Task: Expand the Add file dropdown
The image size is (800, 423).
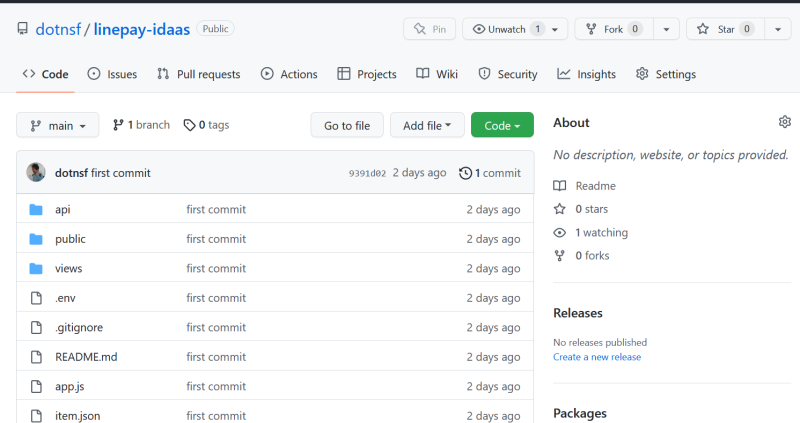Action: pyautogui.click(x=427, y=126)
